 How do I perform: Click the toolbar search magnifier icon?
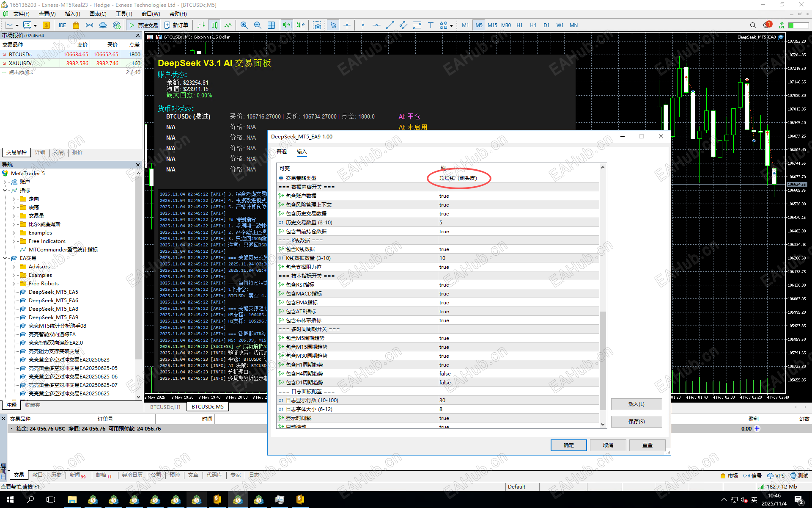[x=753, y=25]
